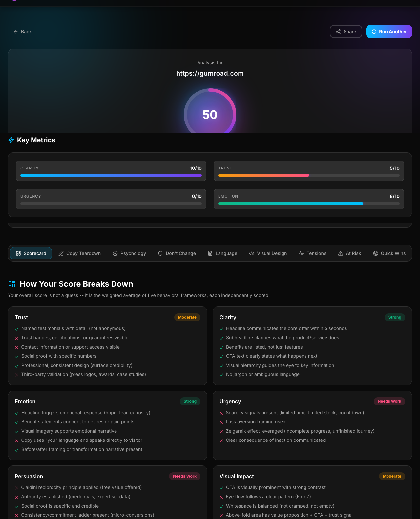
Task: Click the Urgency 0/10 progress bar
Action: (111, 204)
